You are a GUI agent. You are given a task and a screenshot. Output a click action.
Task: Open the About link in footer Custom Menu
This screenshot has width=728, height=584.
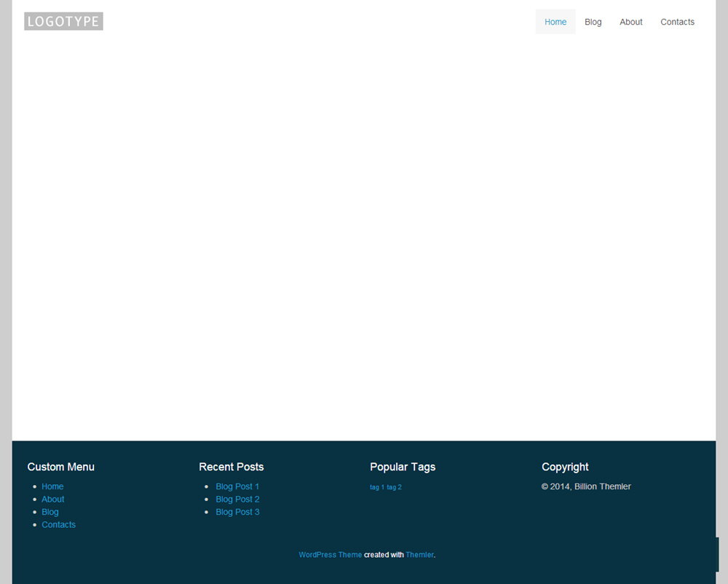[x=53, y=500]
